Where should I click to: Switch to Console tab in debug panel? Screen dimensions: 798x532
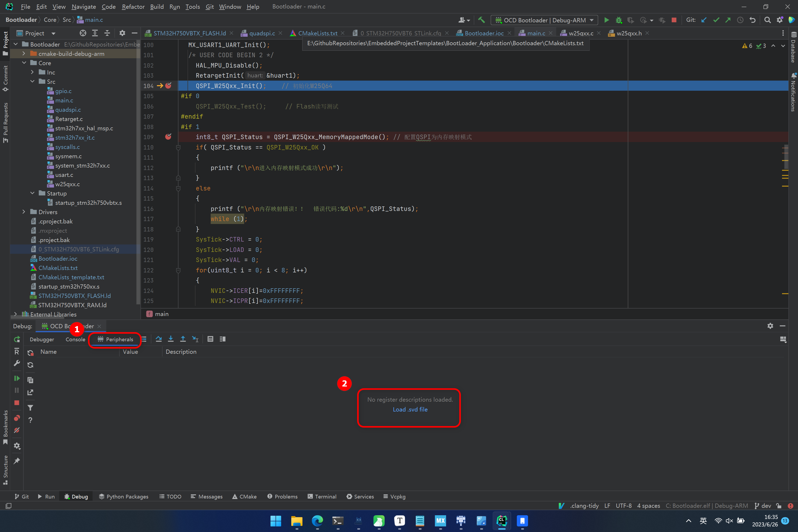(75, 339)
